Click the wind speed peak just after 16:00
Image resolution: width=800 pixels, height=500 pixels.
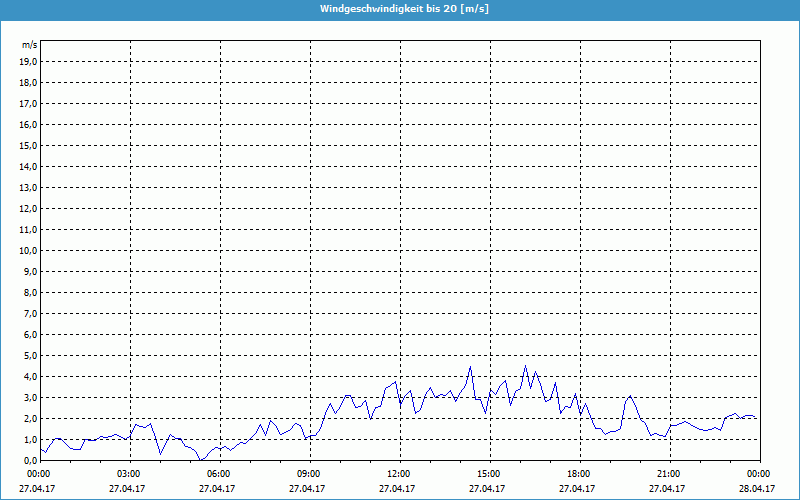coord(525,366)
